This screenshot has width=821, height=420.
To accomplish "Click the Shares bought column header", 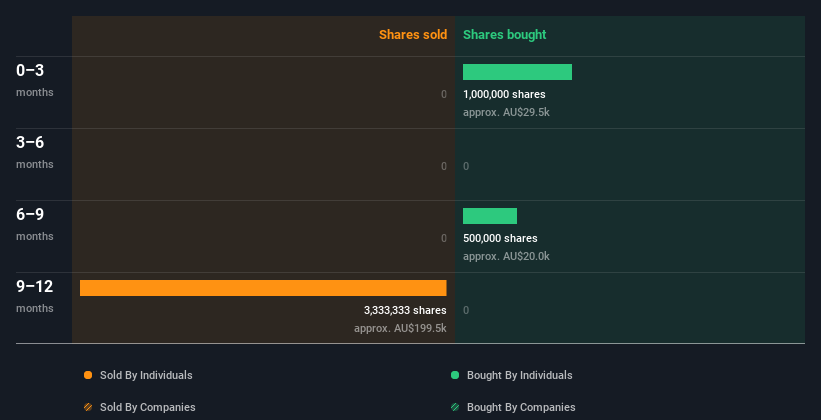I will coord(505,35).
